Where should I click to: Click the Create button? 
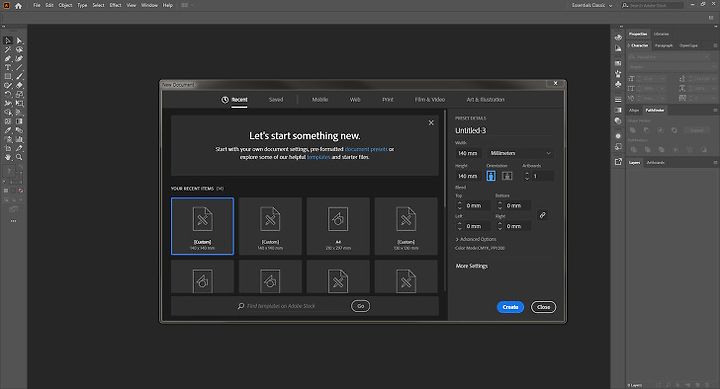510,307
